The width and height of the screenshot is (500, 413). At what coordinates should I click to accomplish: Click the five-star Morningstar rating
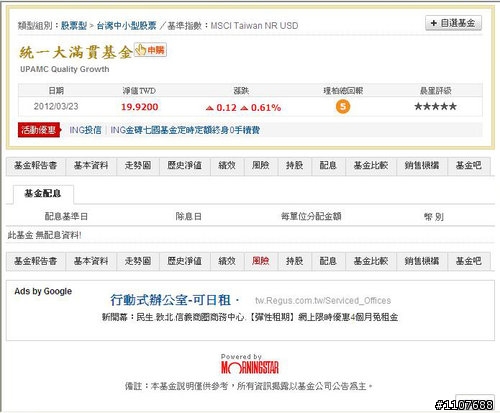pos(435,107)
